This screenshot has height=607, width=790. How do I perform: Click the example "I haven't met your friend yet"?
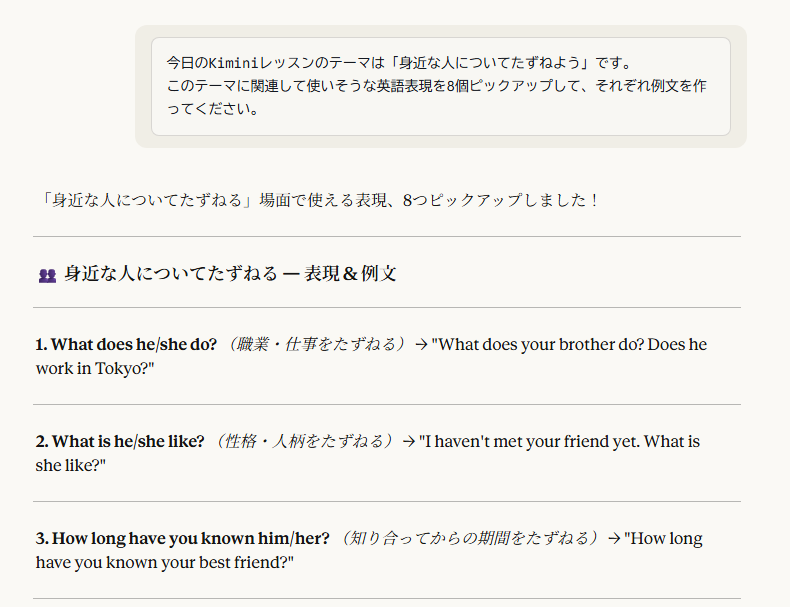coord(530,441)
